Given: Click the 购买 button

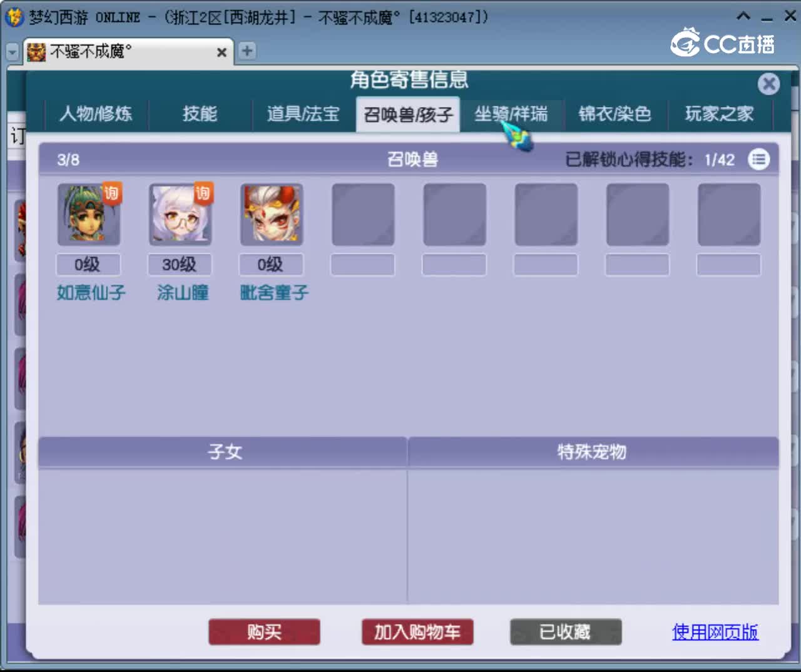Looking at the screenshot, I should [264, 632].
